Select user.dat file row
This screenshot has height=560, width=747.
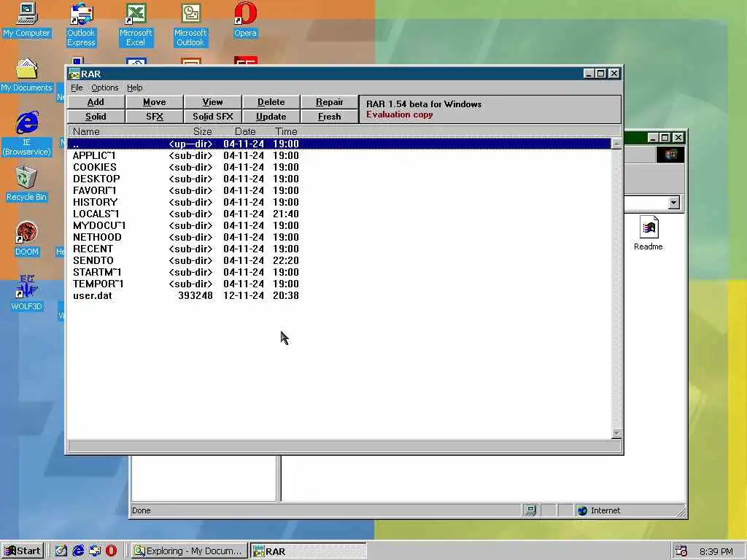click(338, 296)
